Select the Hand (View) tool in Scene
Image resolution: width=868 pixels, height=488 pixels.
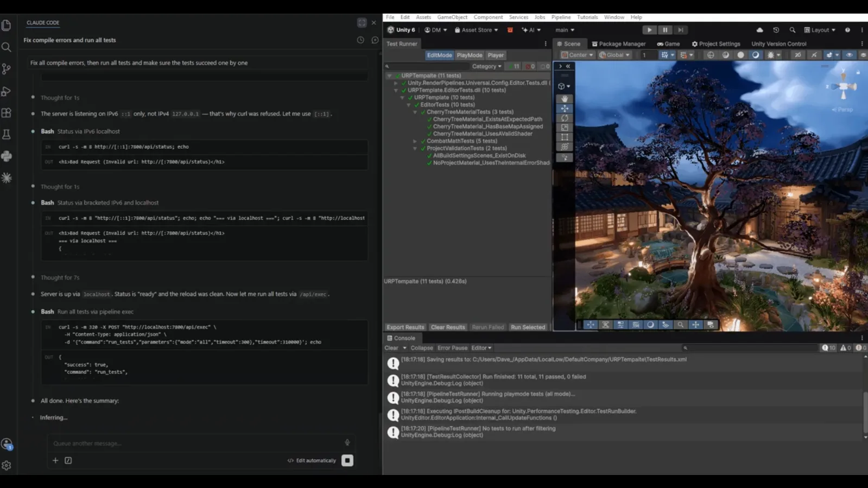[565, 99]
